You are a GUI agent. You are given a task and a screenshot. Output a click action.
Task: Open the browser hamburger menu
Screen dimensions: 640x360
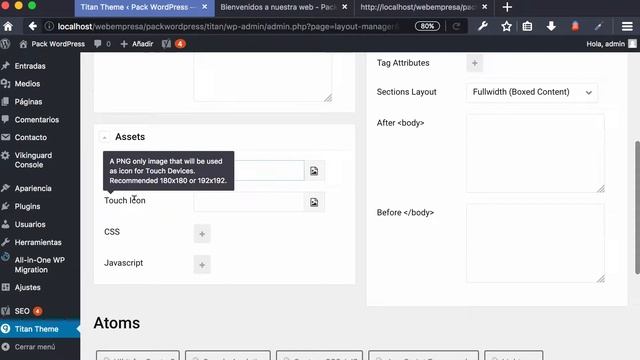tap(627, 27)
